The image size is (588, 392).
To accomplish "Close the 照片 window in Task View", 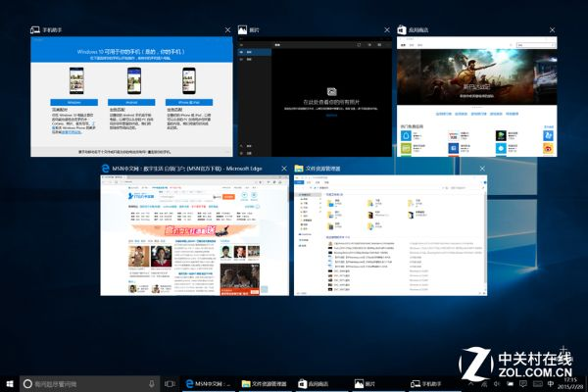I will click(x=387, y=30).
